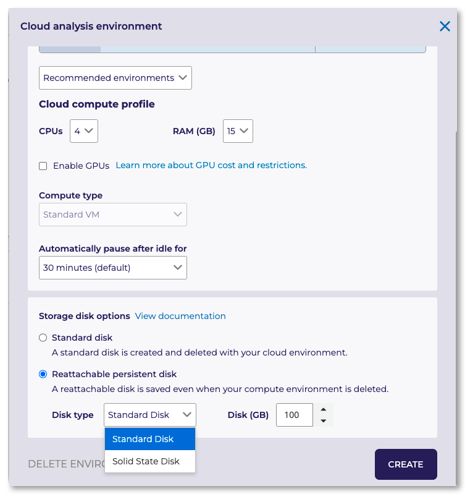Screen dimensions: 467x497
Task: Increase disk size with up arrow
Action: (323, 409)
